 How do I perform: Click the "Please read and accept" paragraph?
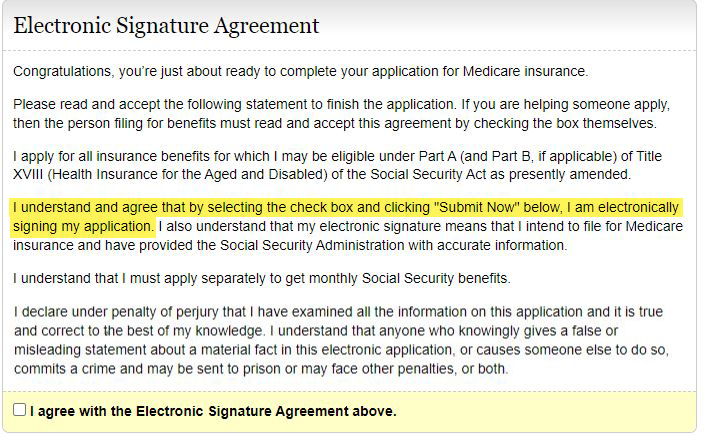(340, 114)
